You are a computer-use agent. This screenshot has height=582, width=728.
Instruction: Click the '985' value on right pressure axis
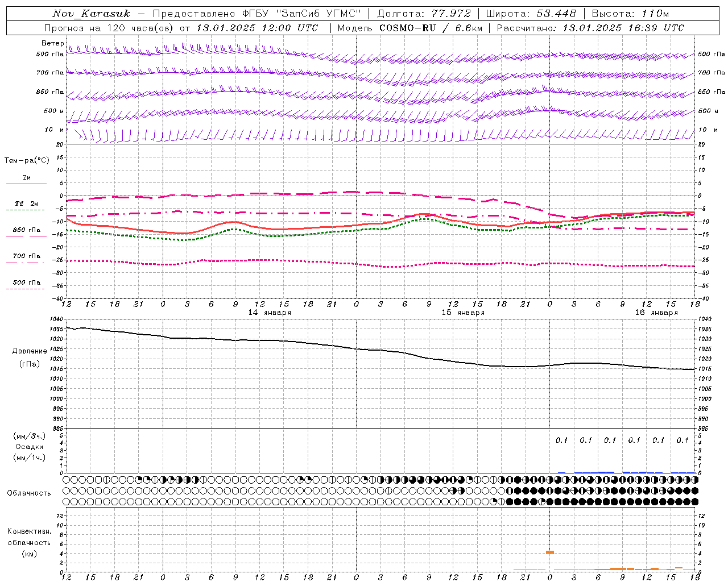tap(704, 429)
